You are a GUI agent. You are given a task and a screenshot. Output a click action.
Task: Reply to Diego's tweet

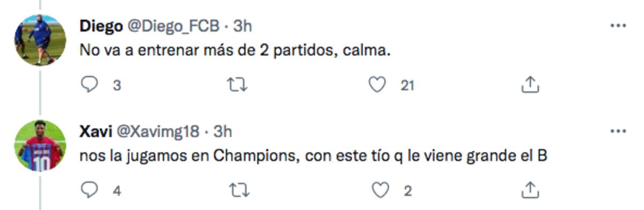[89, 85]
